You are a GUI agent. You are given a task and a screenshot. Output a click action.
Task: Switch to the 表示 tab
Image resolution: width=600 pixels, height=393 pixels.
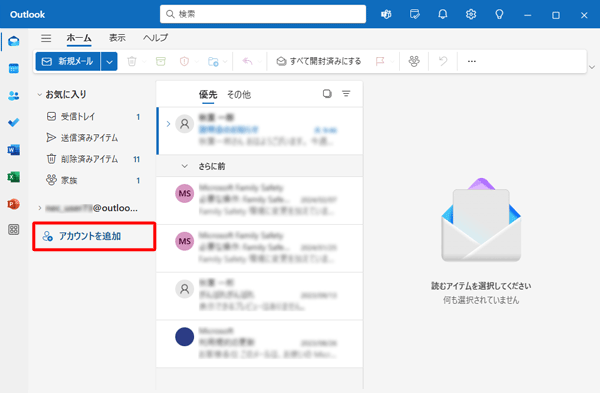[117, 38]
